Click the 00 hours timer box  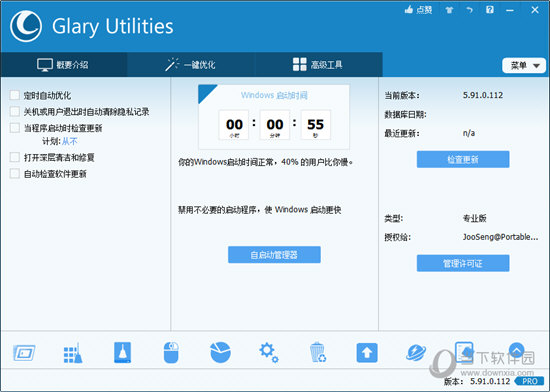(234, 125)
